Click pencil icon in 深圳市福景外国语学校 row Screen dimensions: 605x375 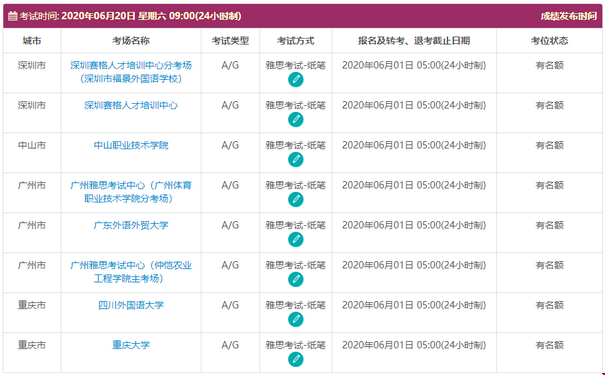(x=296, y=79)
